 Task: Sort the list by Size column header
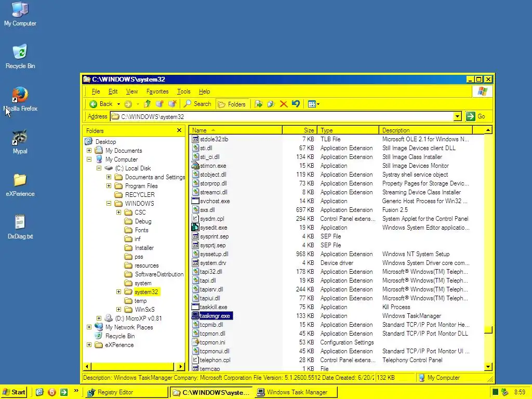point(300,130)
